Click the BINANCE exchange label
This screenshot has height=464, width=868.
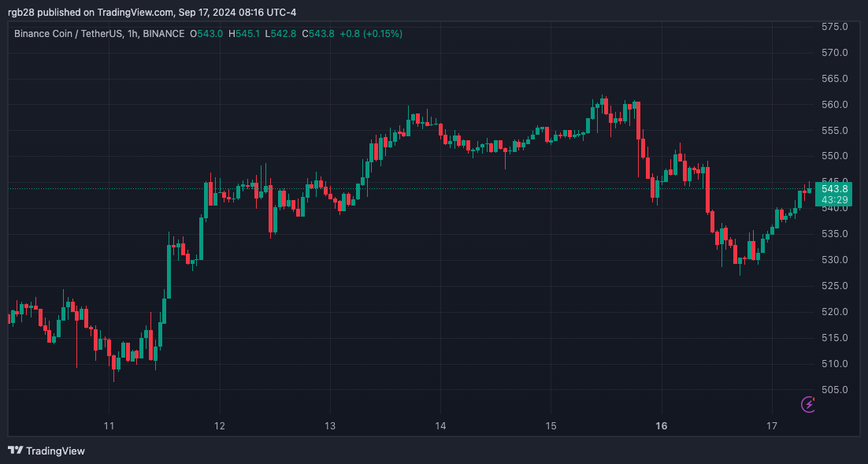click(x=161, y=34)
